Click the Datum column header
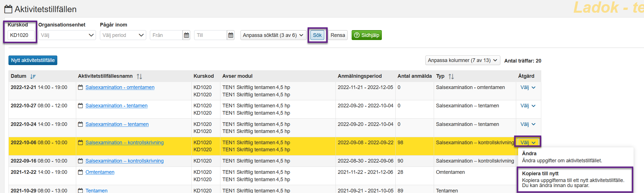Screen dimensions: 644x193 point(18,76)
